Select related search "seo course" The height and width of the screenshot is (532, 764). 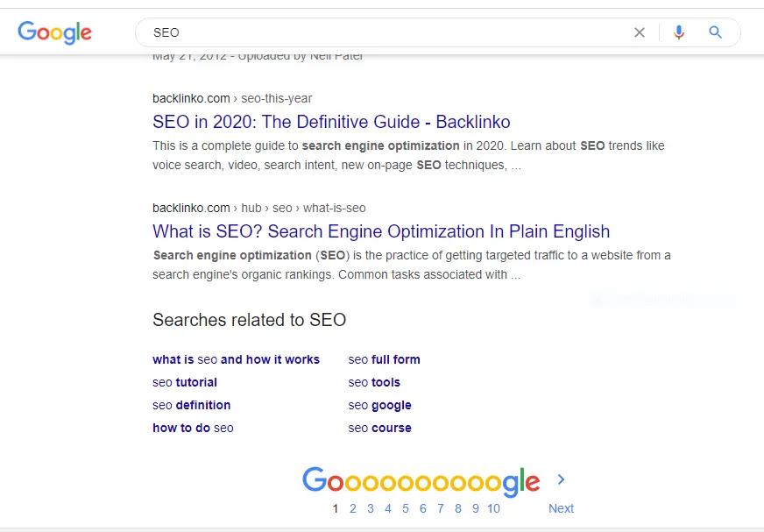point(379,428)
